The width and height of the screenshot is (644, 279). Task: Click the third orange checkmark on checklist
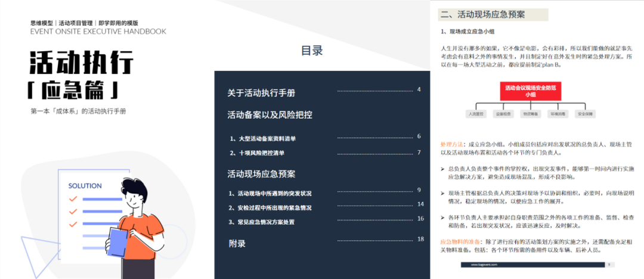[73, 224]
